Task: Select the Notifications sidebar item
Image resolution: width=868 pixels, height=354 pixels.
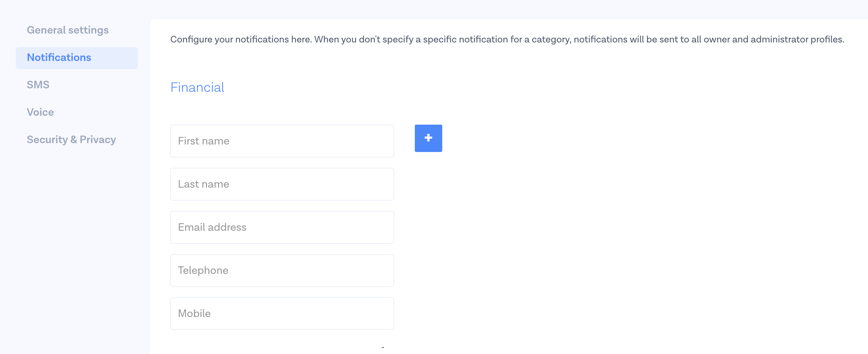Action: coord(59,58)
